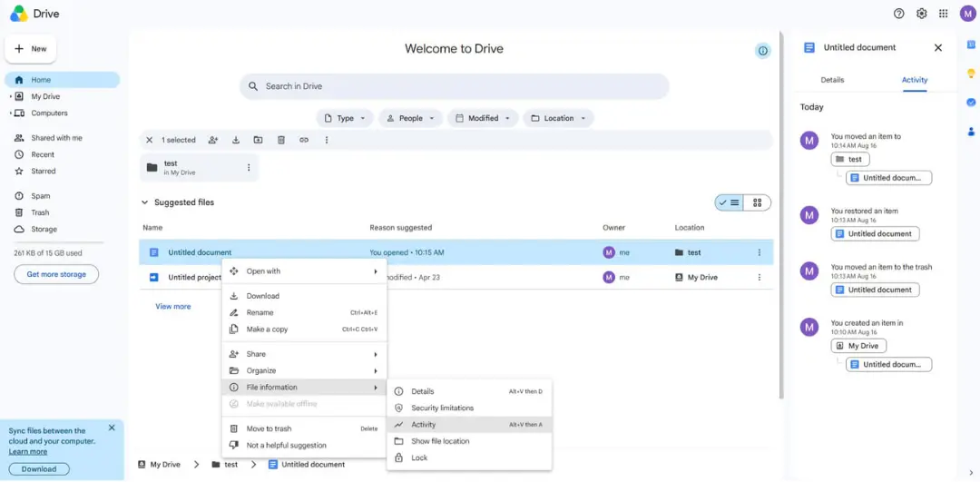This screenshot has height=482, width=980.
Task: Open the Calendar icon in side panel
Action: pos(971,44)
